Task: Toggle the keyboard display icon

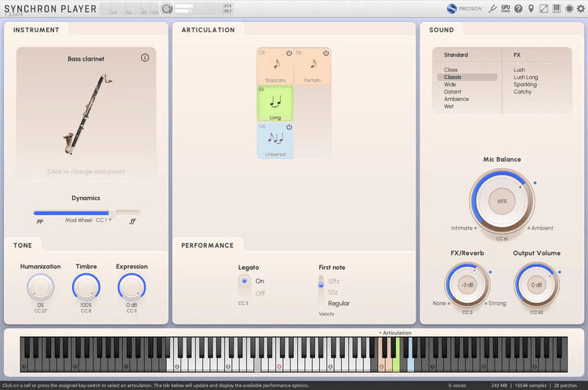Action: point(556,9)
